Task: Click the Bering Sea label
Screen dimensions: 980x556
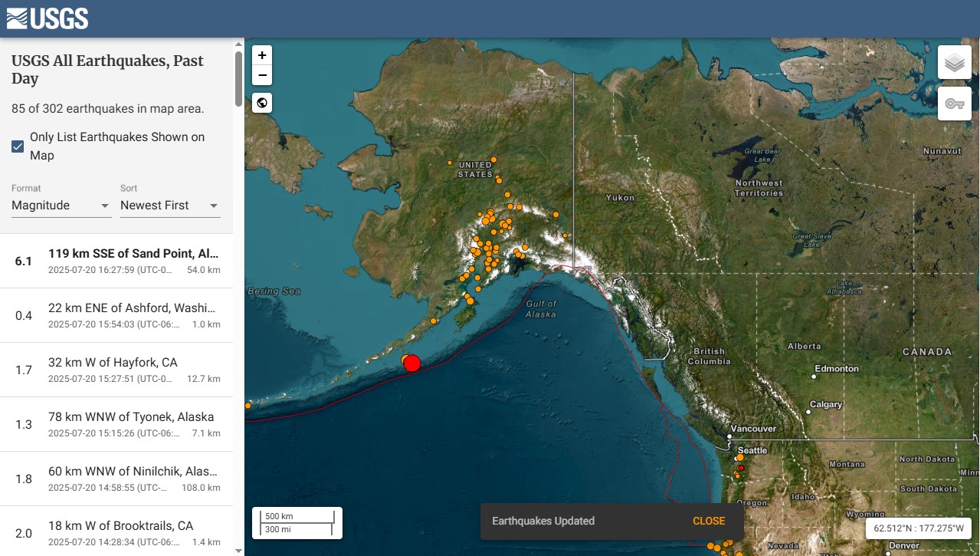Action: point(274,291)
